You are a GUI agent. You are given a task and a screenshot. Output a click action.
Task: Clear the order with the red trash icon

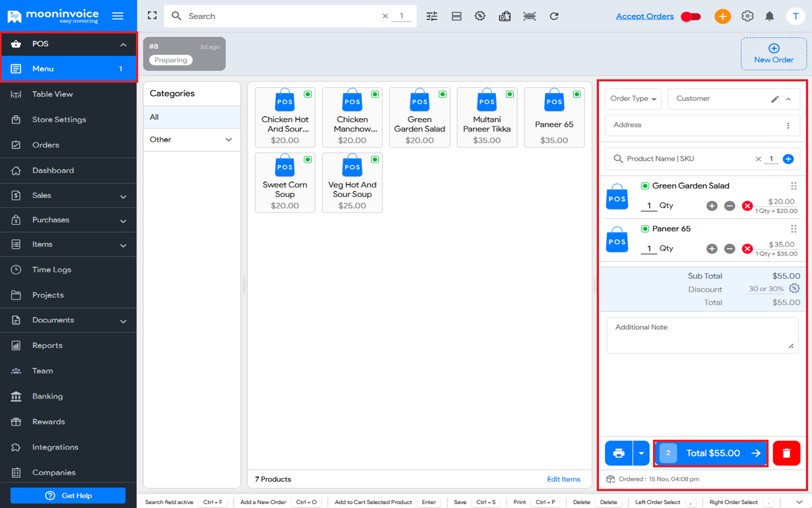pos(786,453)
